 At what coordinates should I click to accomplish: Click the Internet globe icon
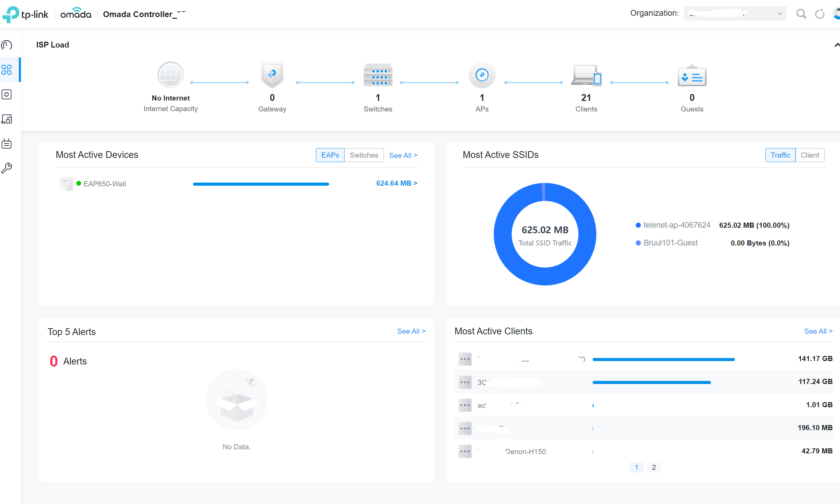(170, 75)
